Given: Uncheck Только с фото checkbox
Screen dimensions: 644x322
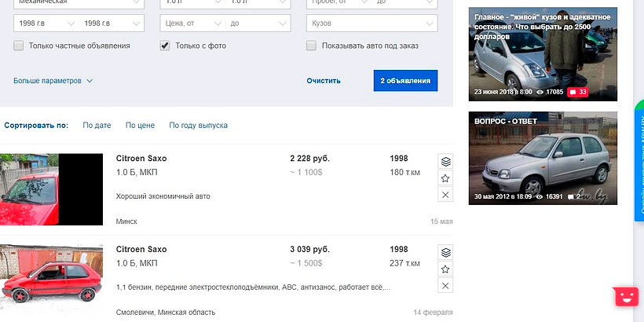Looking at the screenshot, I should point(165,46).
